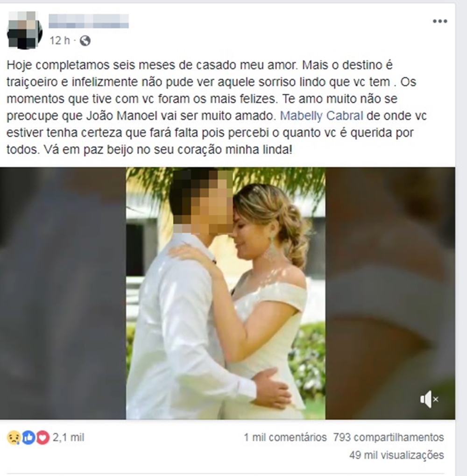Unmute the video with the speaker icon
The width and height of the screenshot is (467, 476).
(x=429, y=399)
